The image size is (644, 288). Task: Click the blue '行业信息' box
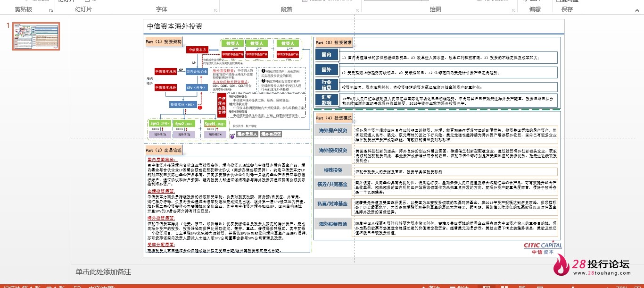(327, 85)
